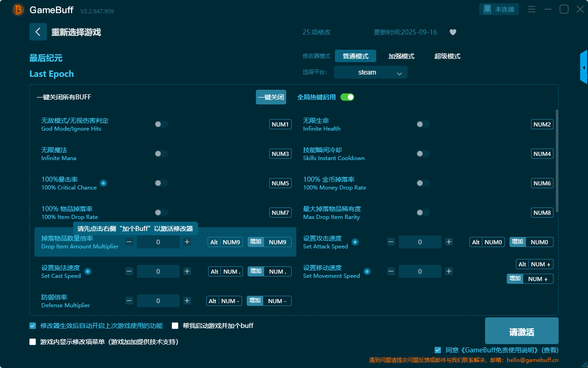This screenshot has width=588, height=368.
Task: Click Alt NUM9 decrease hotkey box
Action: tap(226, 242)
